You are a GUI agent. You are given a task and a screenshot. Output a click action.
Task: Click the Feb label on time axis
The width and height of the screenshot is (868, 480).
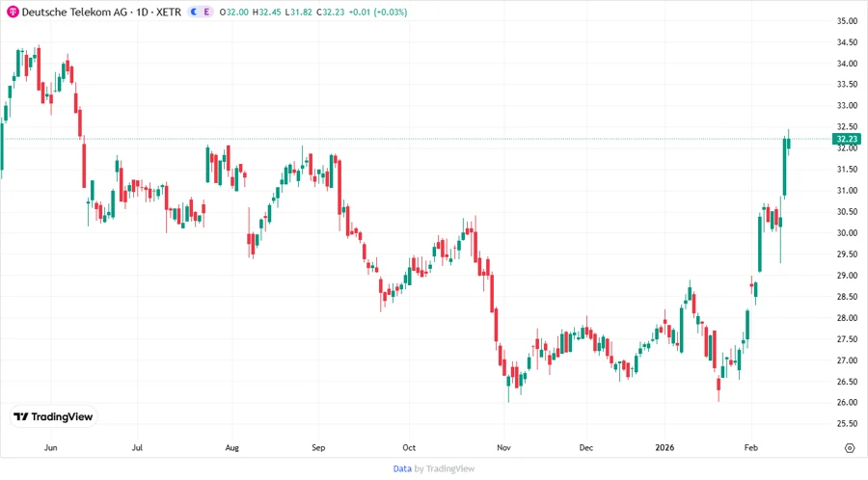(751, 447)
